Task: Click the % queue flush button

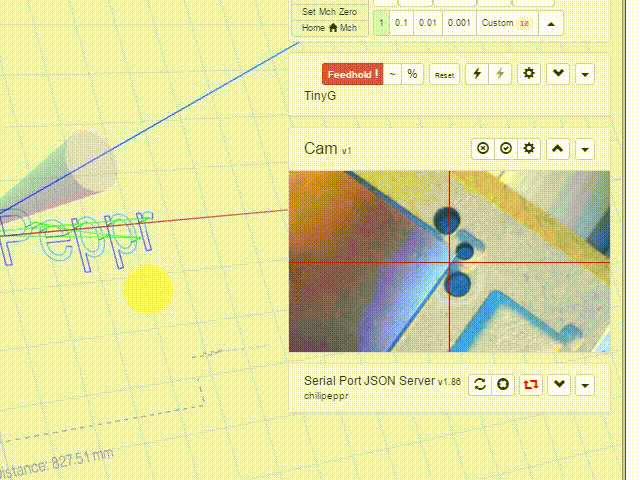Action: [412, 74]
